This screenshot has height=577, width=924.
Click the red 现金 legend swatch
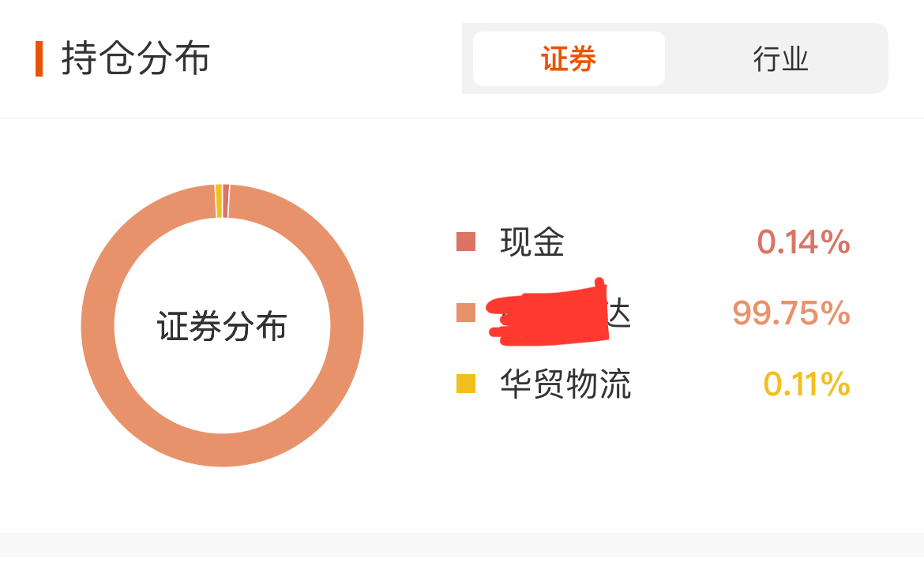[465, 242]
